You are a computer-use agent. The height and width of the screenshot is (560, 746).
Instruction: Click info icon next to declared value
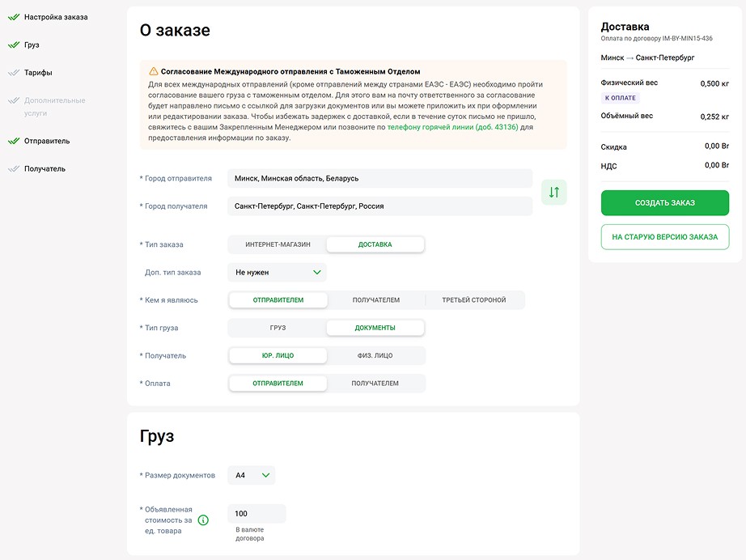[203, 520]
